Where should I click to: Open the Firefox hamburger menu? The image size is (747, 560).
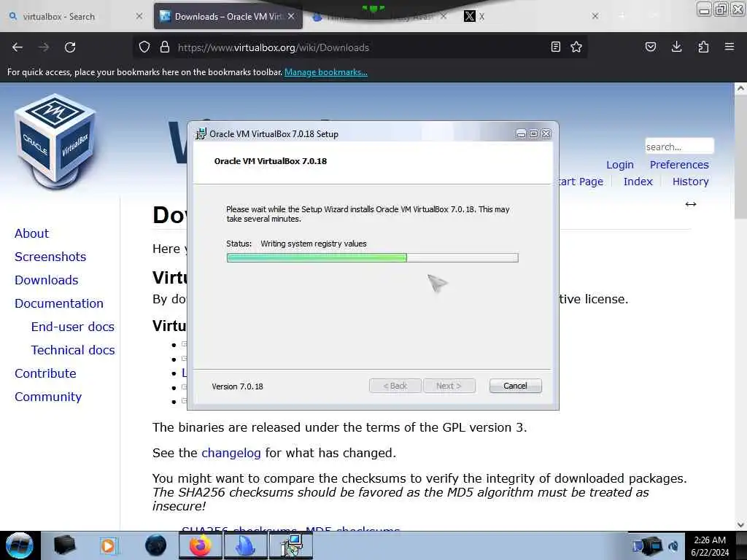[x=729, y=47]
